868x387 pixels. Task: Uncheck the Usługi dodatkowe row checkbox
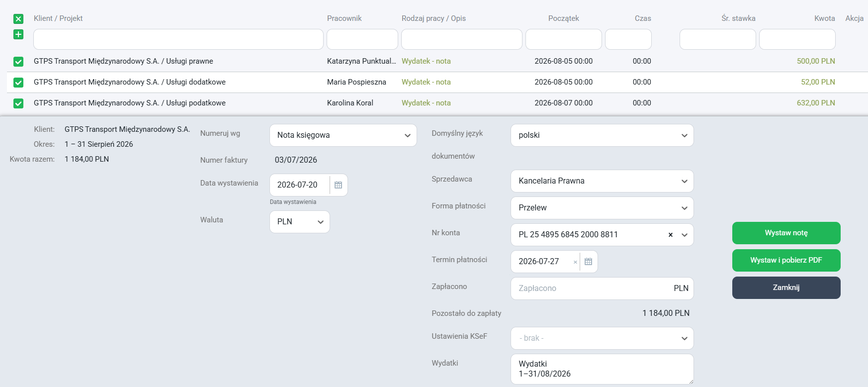pos(18,83)
